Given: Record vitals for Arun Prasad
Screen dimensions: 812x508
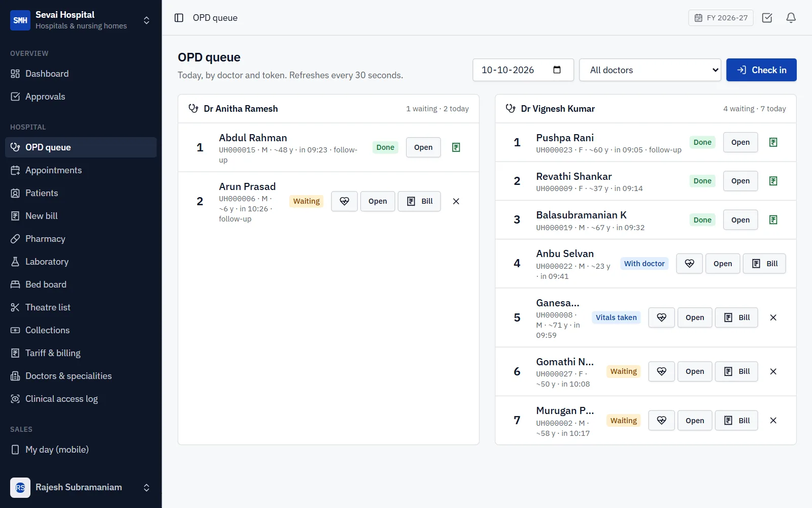Looking at the screenshot, I should pos(345,201).
